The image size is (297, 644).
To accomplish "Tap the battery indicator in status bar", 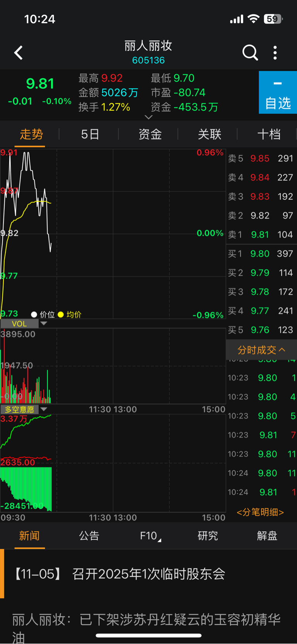I will tap(273, 19).
